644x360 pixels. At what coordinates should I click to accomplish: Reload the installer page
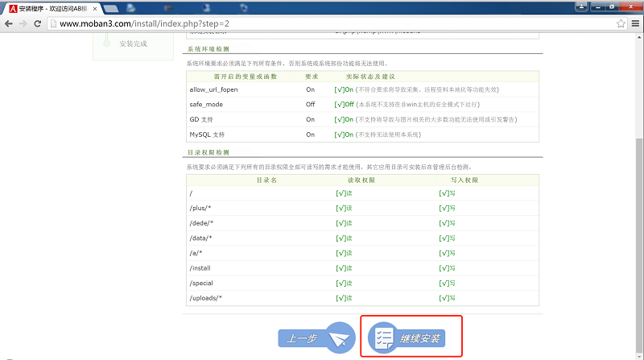pyautogui.click(x=39, y=23)
